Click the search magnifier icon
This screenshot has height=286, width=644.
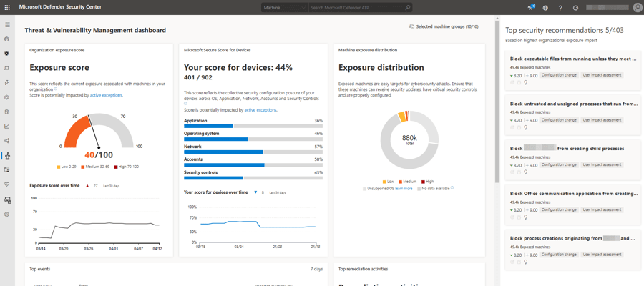[408, 7]
